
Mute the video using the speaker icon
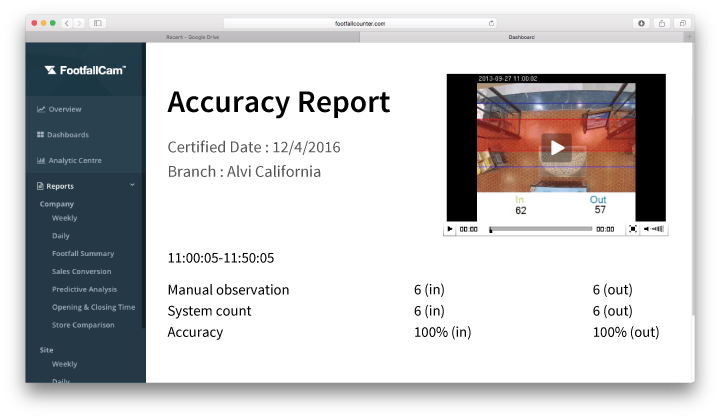point(647,229)
